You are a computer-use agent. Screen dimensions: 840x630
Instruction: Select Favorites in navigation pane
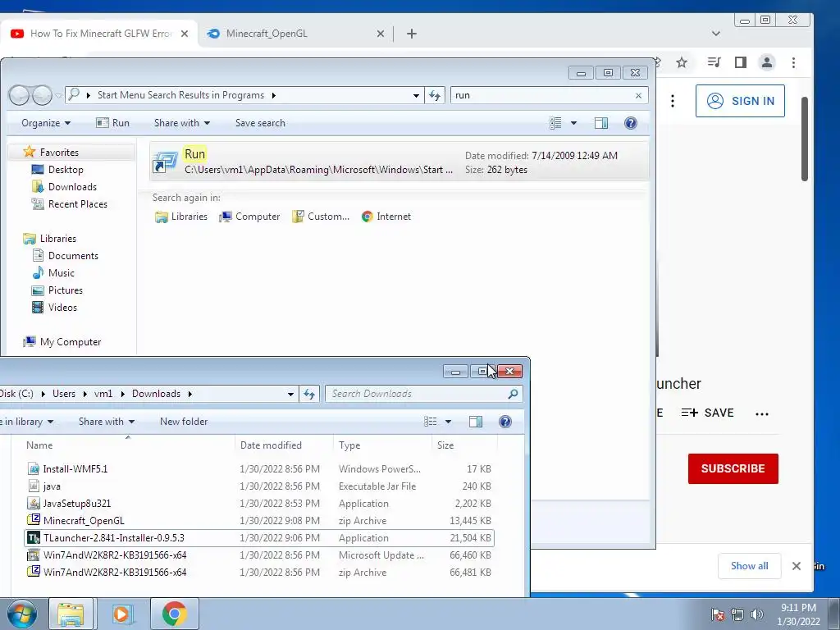pos(59,152)
